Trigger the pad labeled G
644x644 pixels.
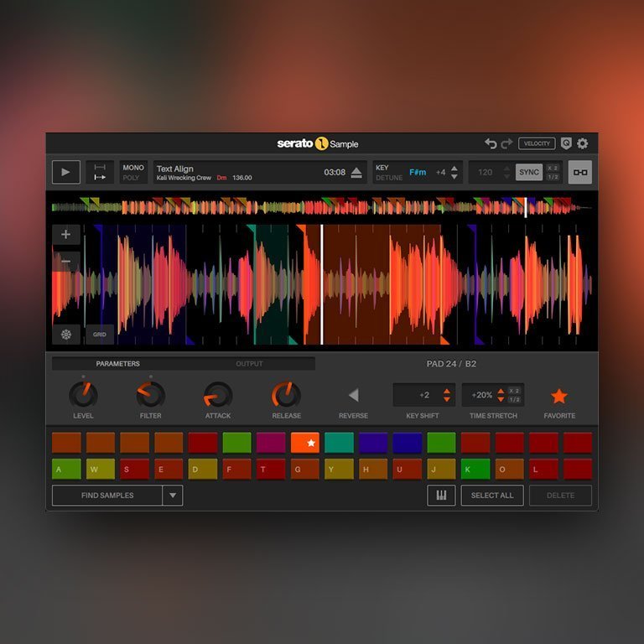tap(304, 469)
